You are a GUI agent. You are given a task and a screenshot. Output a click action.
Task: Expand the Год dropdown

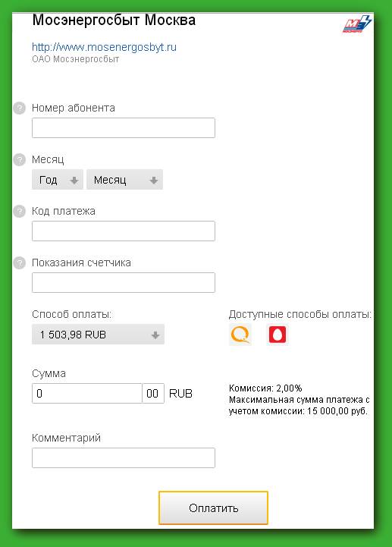point(58,180)
